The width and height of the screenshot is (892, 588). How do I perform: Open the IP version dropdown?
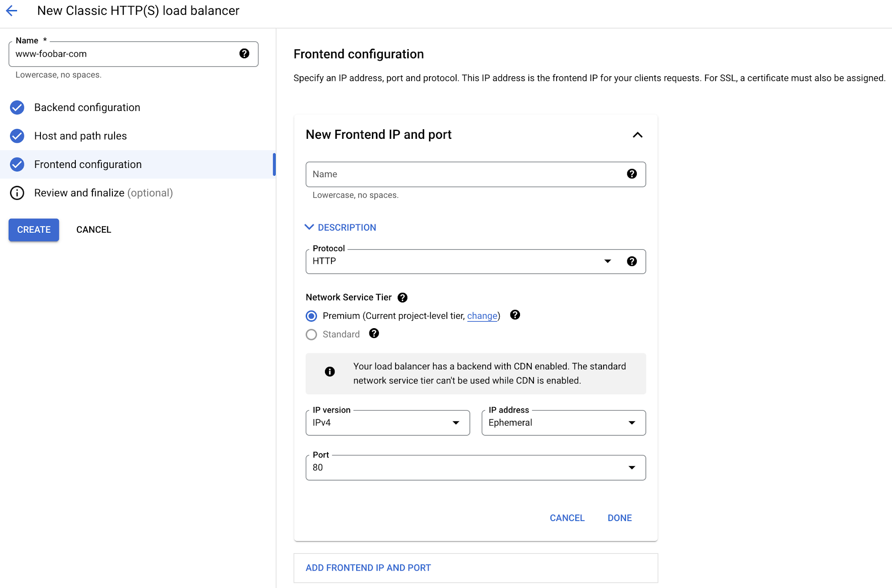click(388, 423)
